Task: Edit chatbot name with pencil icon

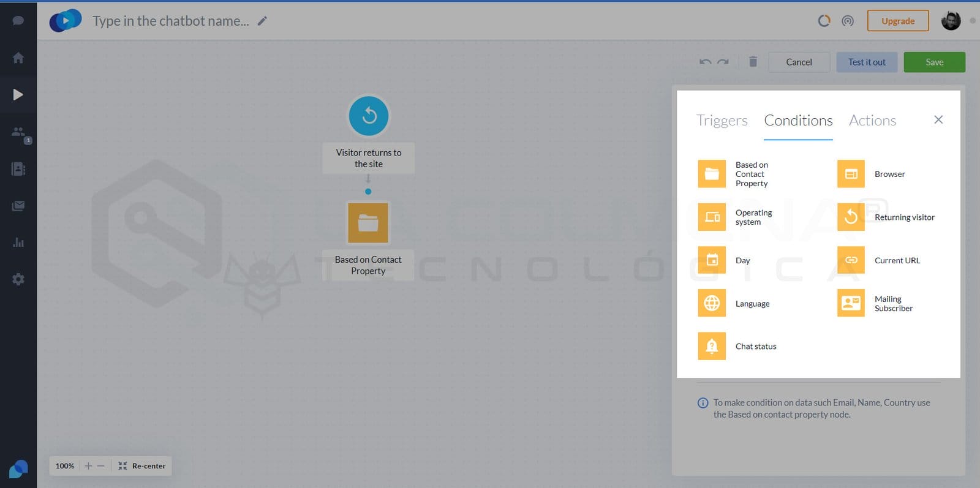Action: (x=262, y=21)
